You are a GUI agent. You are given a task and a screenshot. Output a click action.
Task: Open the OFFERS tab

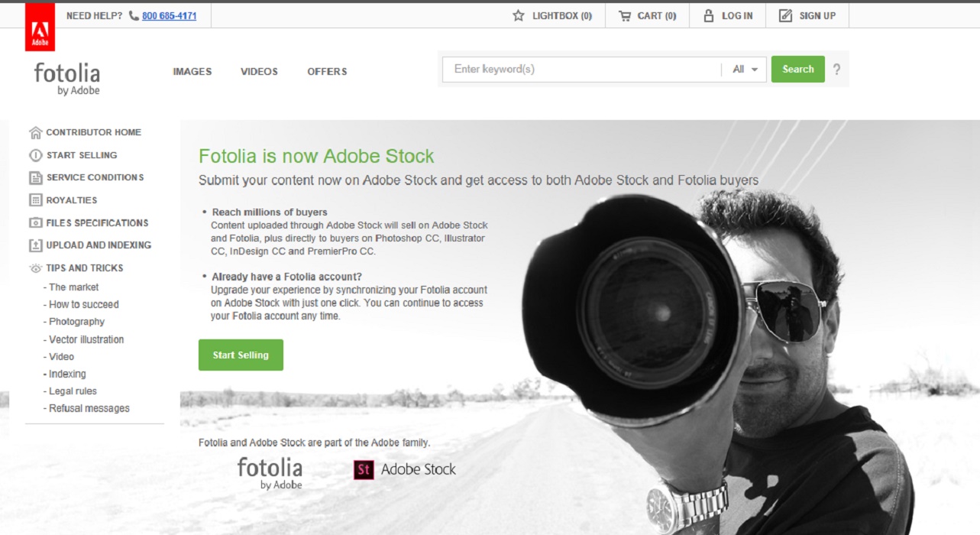(x=327, y=71)
